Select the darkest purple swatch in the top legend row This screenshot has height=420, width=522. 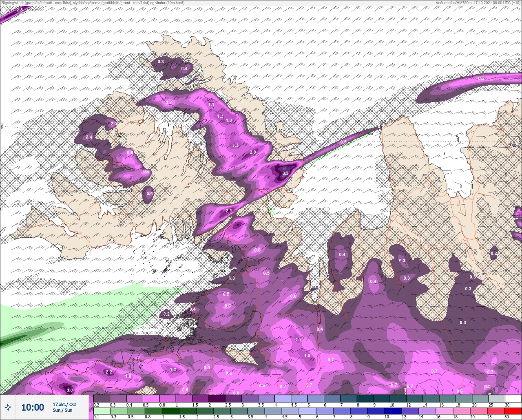click(217, 398)
